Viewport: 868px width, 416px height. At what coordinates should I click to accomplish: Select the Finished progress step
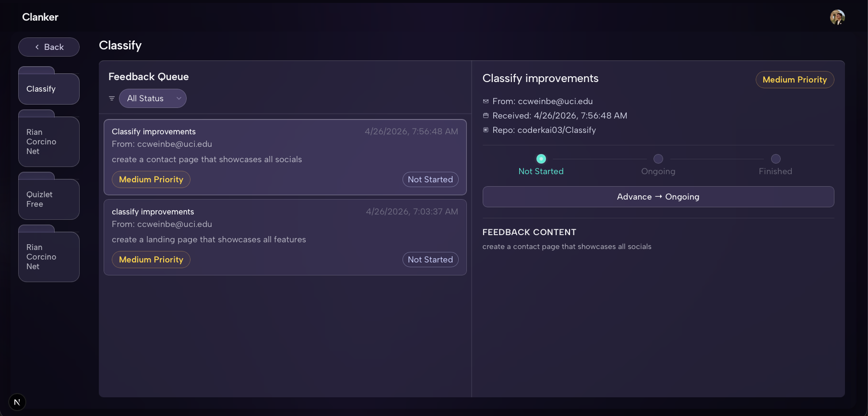[775, 165]
